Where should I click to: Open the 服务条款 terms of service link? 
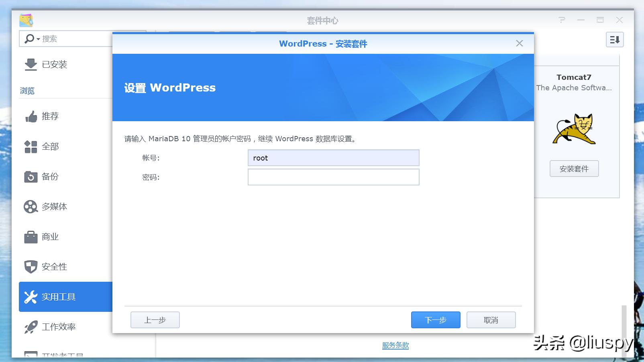[x=395, y=345]
